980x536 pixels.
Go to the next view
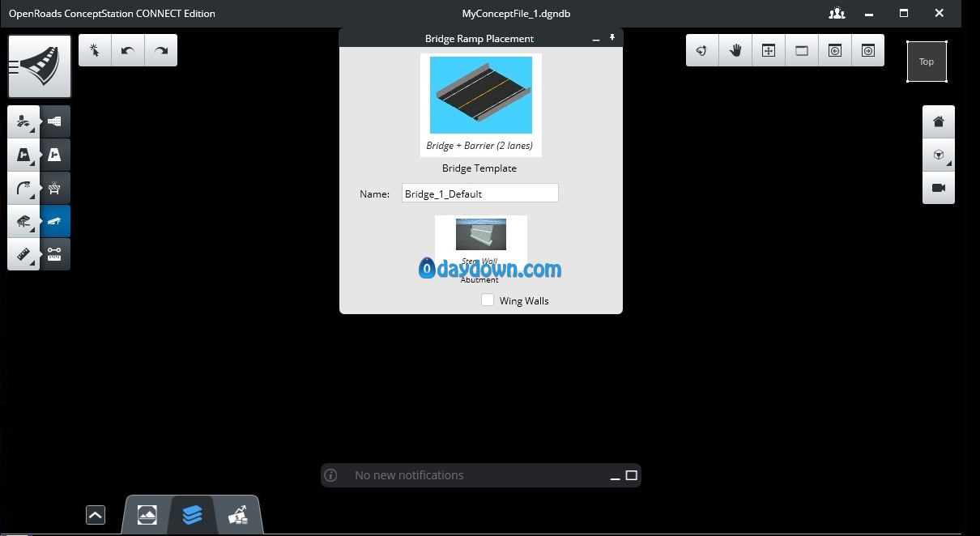[868, 50]
